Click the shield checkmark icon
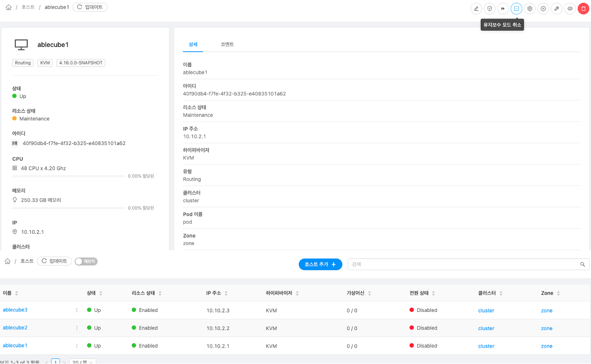591x364 pixels. point(490,8)
